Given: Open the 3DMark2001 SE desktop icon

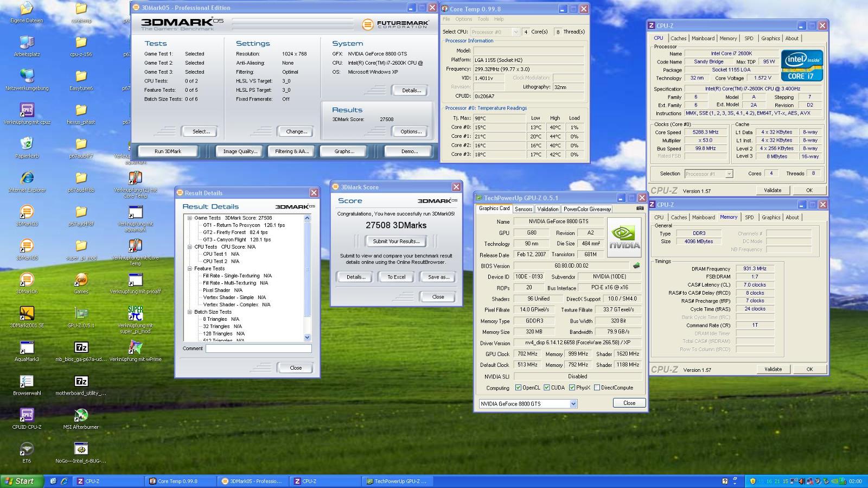Looking at the screenshot, I should 27,313.
